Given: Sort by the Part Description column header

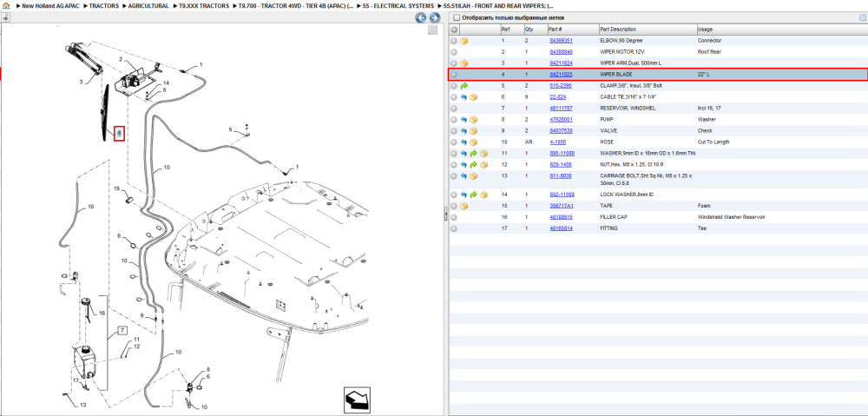Looking at the screenshot, I should pos(618,30).
